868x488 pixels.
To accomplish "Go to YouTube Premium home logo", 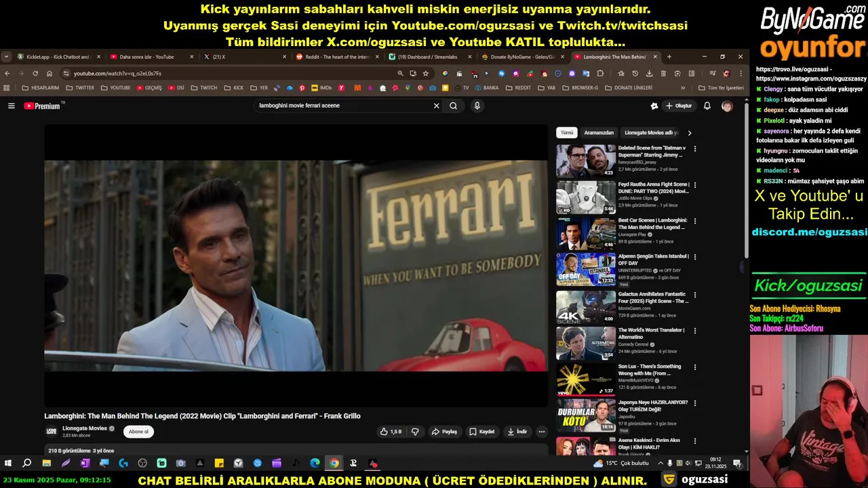I will [43, 106].
